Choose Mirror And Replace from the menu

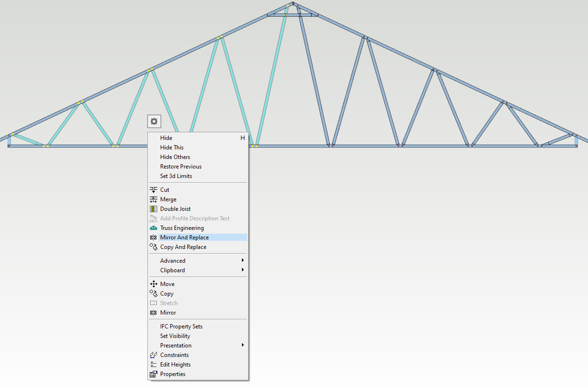pyautogui.click(x=184, y=238)
